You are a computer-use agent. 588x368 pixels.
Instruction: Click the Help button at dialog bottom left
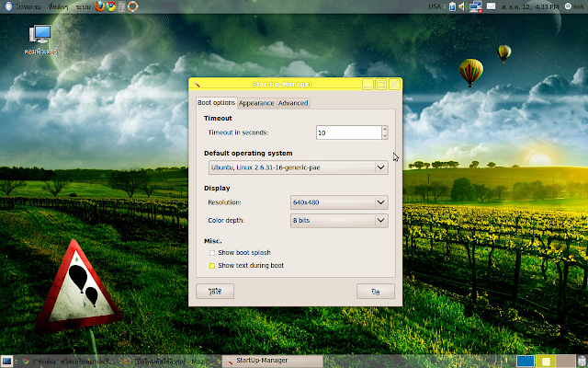pyautogui.click(x=215, y=292)
